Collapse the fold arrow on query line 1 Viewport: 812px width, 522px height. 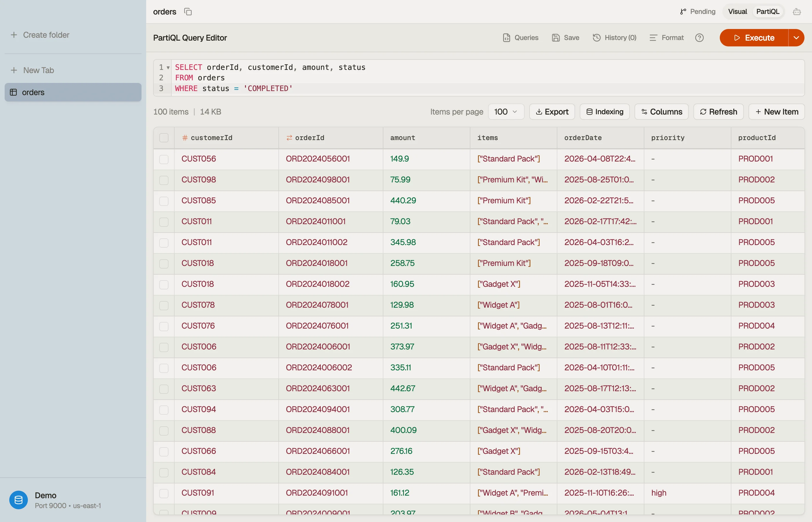[x=168, y=68]
